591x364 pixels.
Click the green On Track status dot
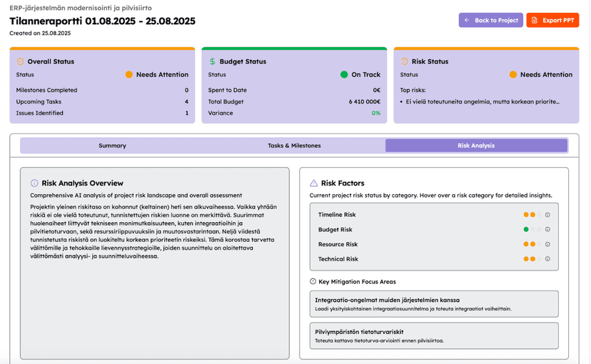(344, 75)
